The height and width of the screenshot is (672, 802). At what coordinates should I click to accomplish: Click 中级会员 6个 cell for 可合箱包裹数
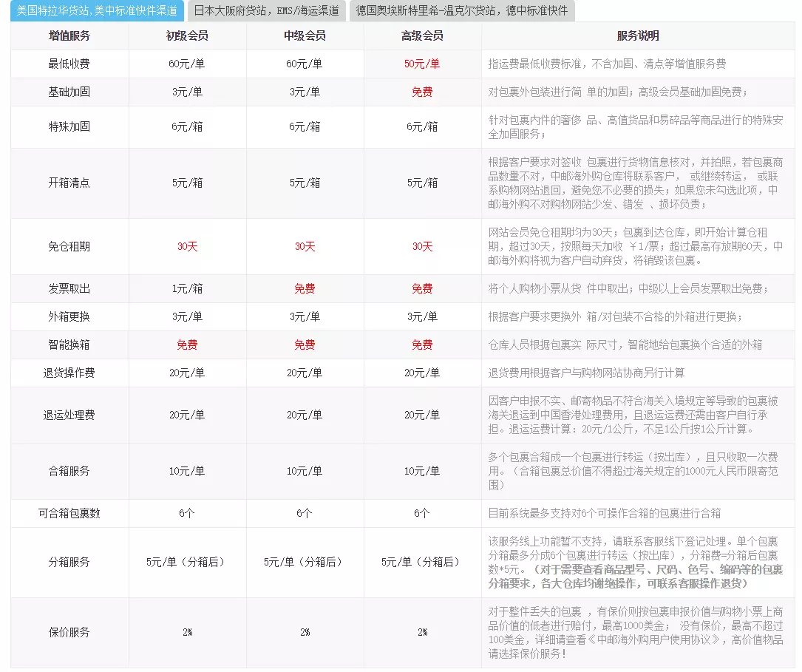tap(305, 514)
